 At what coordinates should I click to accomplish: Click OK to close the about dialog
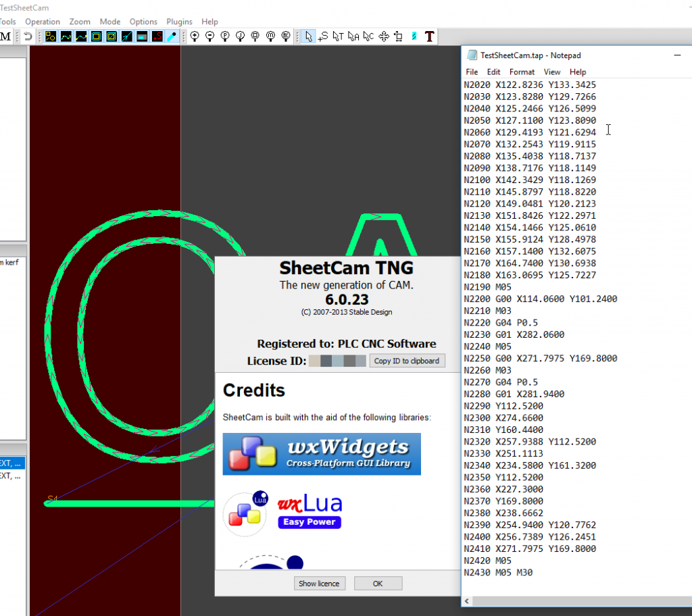[x=378, y=583]
